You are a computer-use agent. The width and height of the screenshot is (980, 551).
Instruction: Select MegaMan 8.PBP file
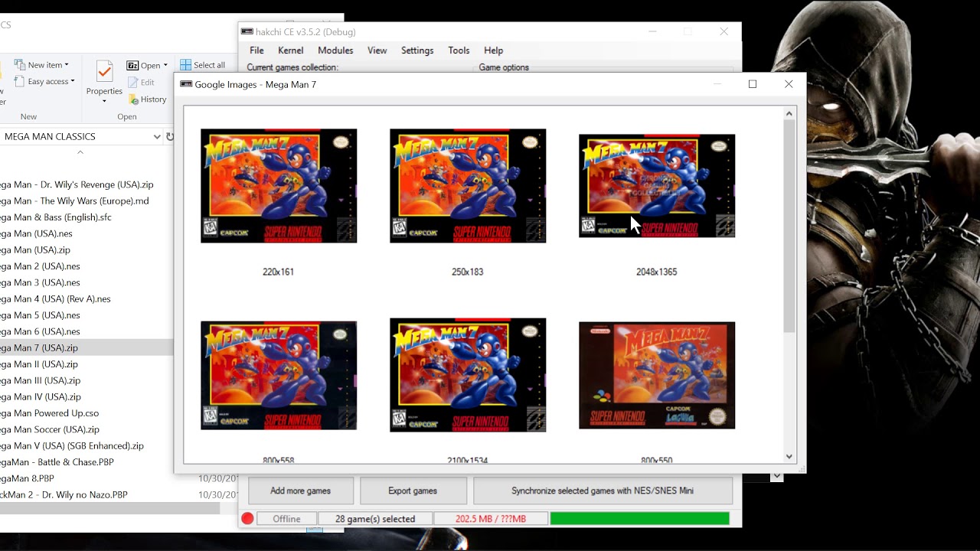coord(27,478)
